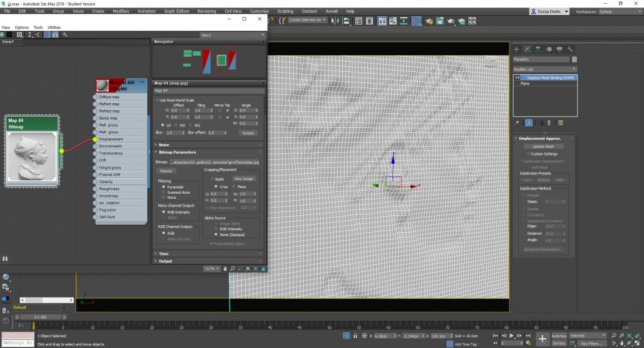The image size is (644, 348).
Task: Open the Layer Explorer icon
Action: click(x=369, y=21)
